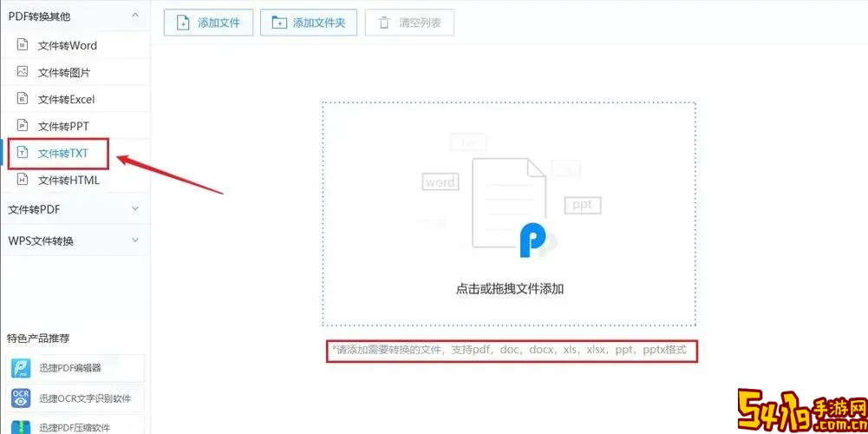Click the 文件转Word document icon
868x434 pixels.
point(23,45)
